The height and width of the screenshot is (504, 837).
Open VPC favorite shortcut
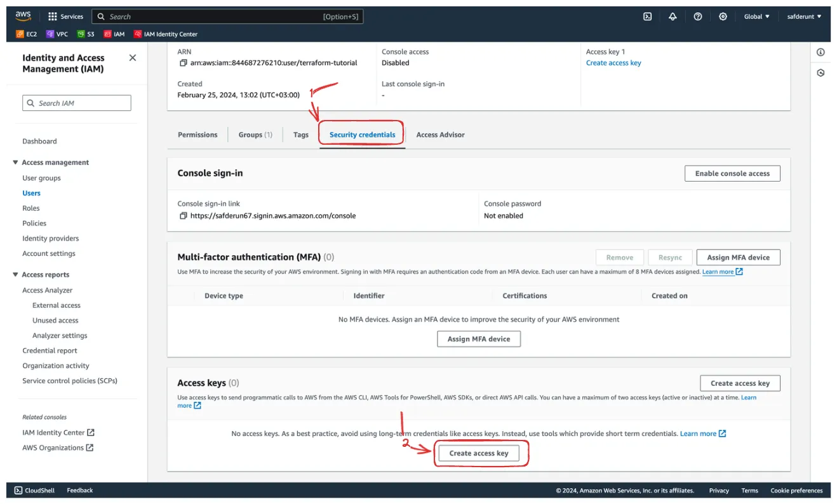click(x=57, y=34)
